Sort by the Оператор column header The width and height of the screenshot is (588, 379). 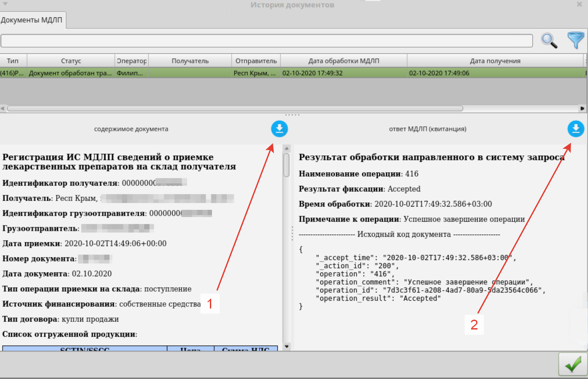pyautogui.click(x=132, y=61)
